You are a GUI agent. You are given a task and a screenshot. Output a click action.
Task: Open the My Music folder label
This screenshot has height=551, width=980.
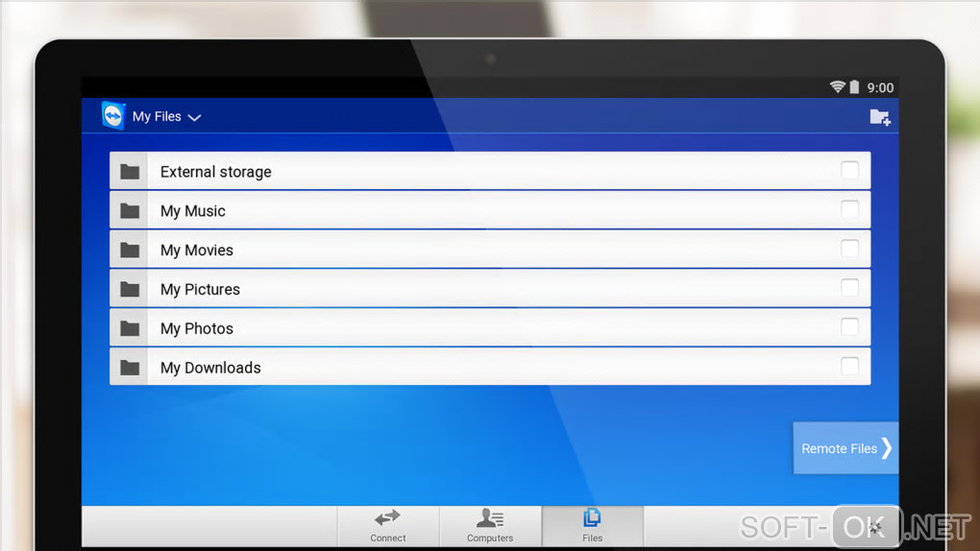coord(192,211)
